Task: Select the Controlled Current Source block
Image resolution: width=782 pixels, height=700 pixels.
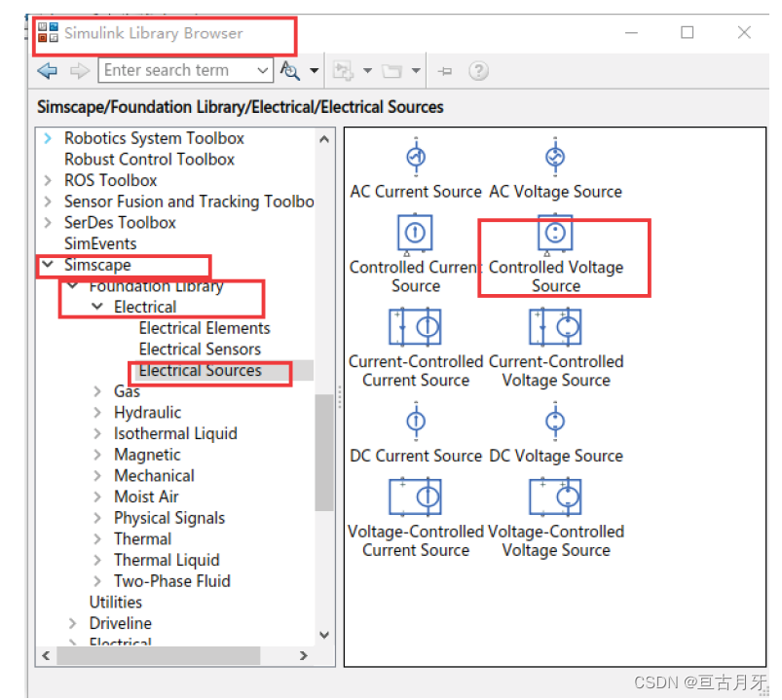Action: [x=415, y=254]
